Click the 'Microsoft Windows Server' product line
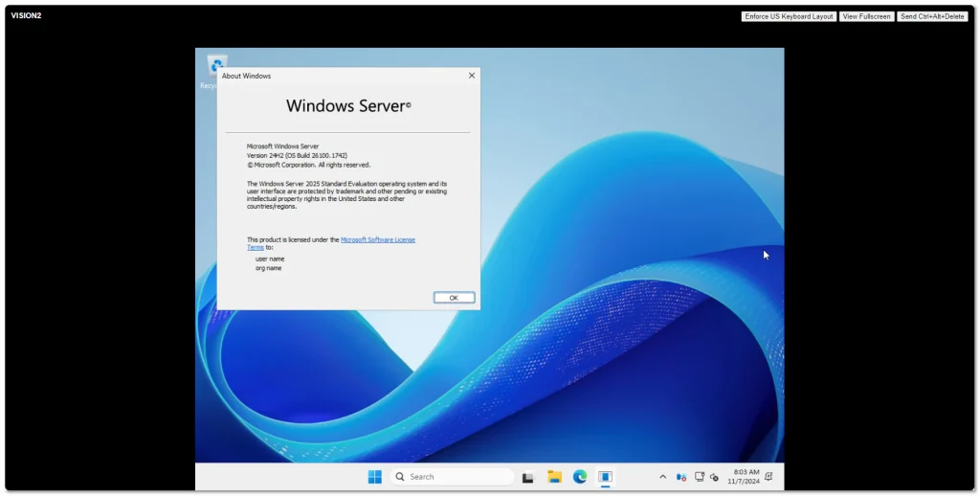This screenshot has width=980, height=496. (x=282, y=146)
